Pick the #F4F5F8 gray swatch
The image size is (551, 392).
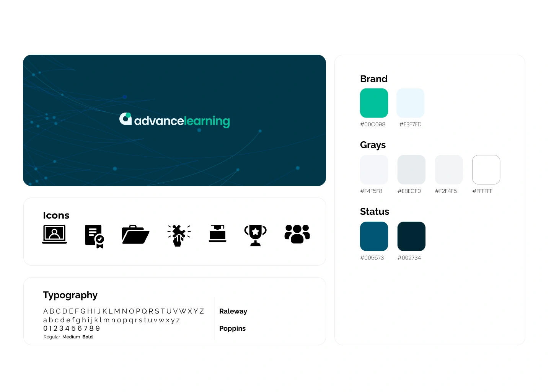374,170
